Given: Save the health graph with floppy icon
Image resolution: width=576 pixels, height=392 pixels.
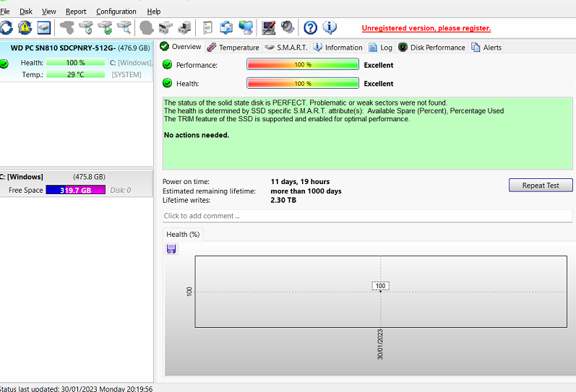Looking at the screenshot, I should tap(171, 249).
